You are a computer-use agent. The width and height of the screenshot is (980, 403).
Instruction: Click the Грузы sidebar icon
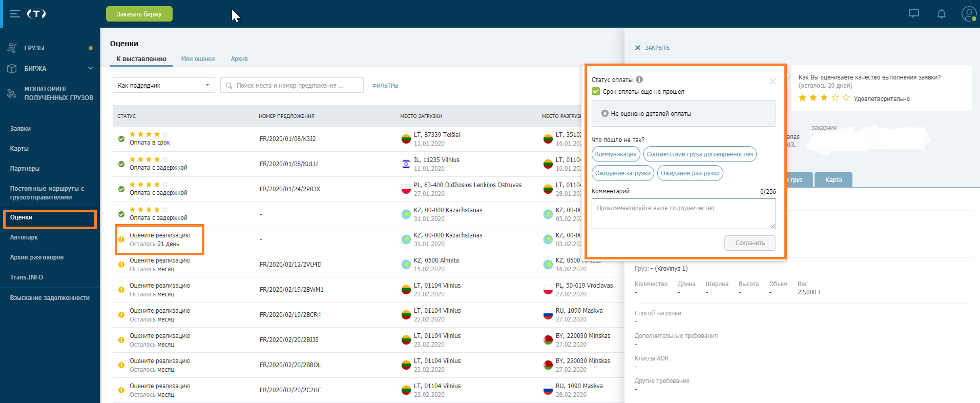(12, 48)
